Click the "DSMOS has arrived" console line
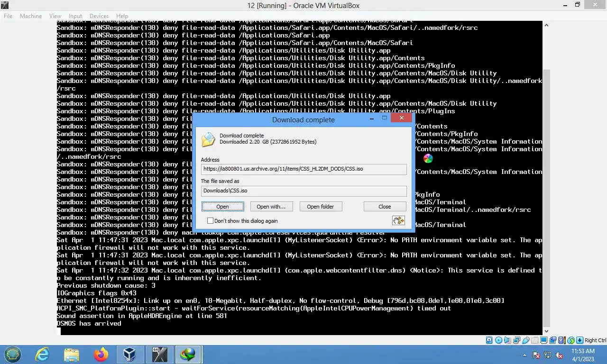607x364 pixels. (x=89, y=323)
